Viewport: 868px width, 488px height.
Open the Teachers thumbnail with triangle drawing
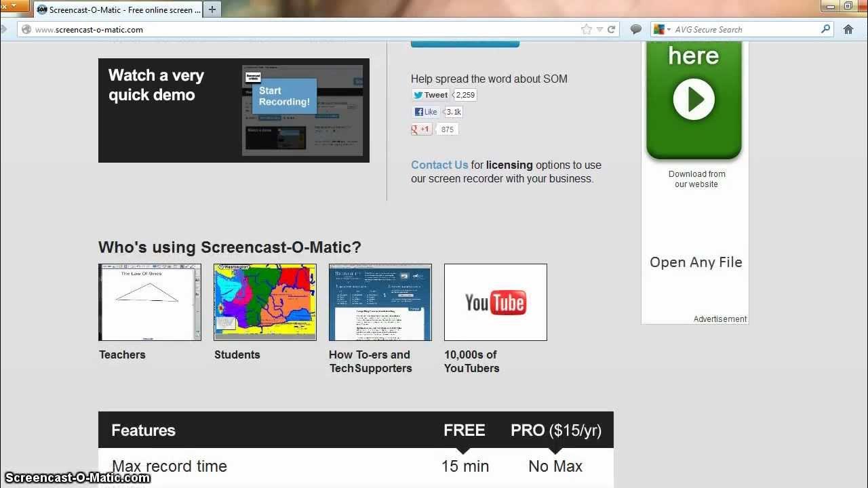click(150, 302)
